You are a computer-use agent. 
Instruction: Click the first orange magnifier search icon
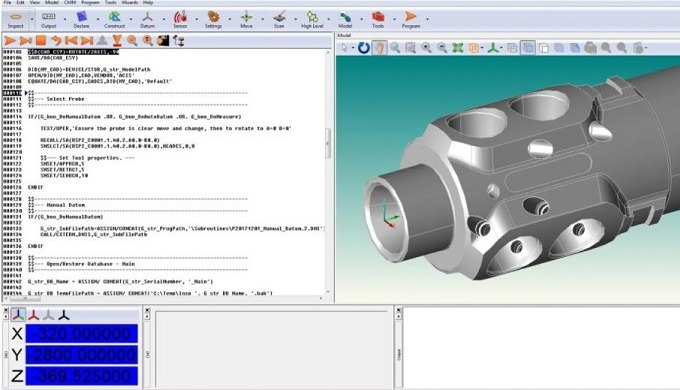pyautogui.click(x=132, y=41)
